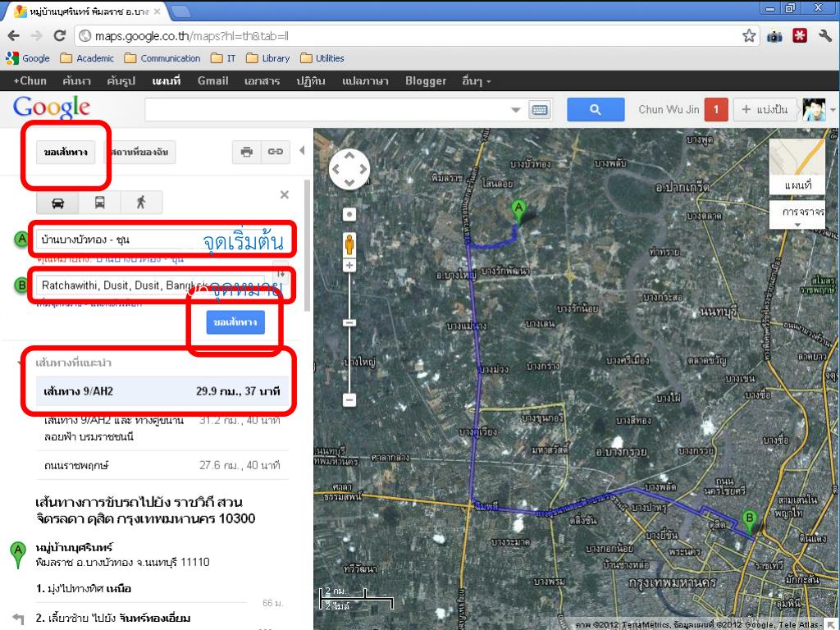Zoom out with the minus button

[349, 399]
